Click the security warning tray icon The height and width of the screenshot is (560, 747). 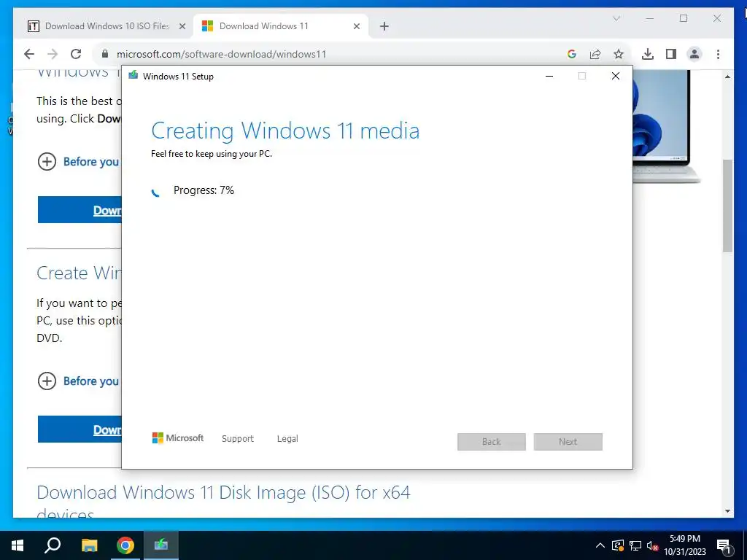[617, 545]
